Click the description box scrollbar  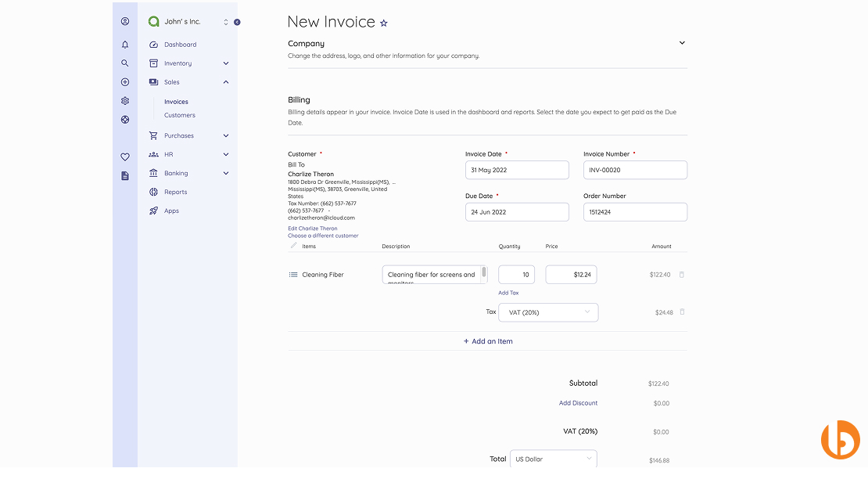(x=484, y=272)
